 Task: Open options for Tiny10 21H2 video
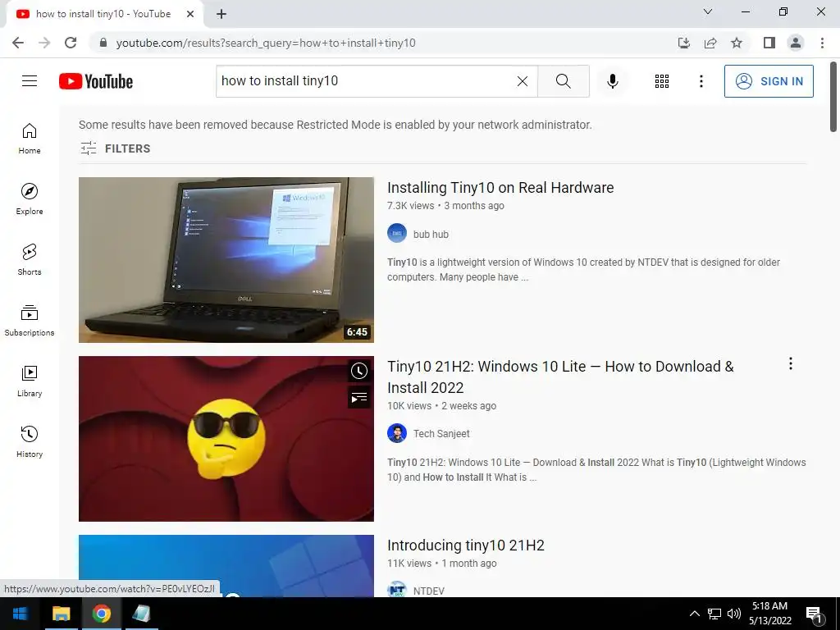point(790,363)
